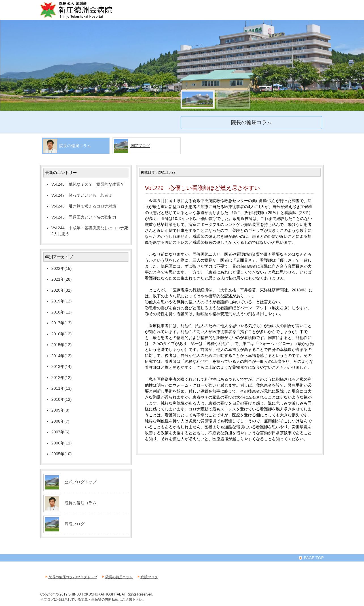Viewport: 364px width, 606px height.
Task: Open the 2016年(12) archive
Action: coord(62,334)
